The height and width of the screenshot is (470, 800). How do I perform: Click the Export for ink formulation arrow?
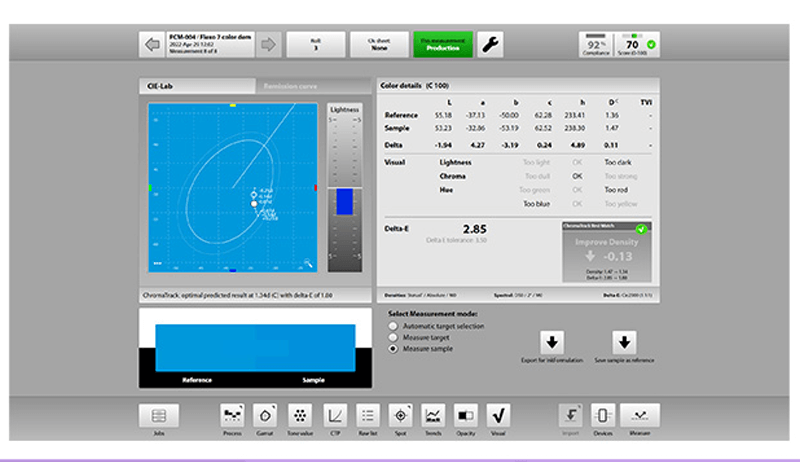point(552,343)
